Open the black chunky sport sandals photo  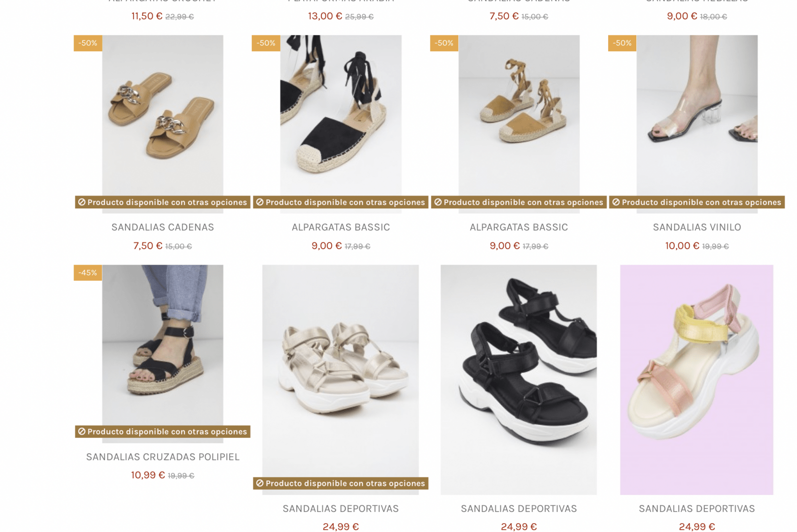(x=519, y=379)
